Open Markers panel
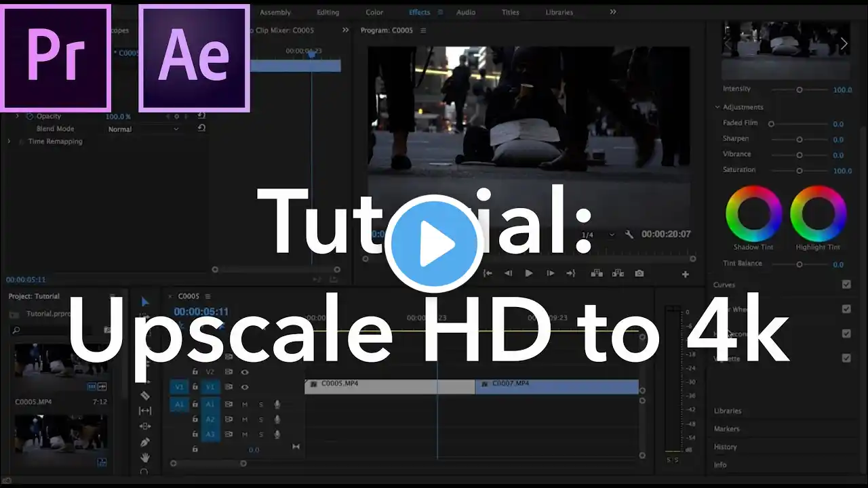The width and height of the screenshot is (868, 488). [726, 428]
